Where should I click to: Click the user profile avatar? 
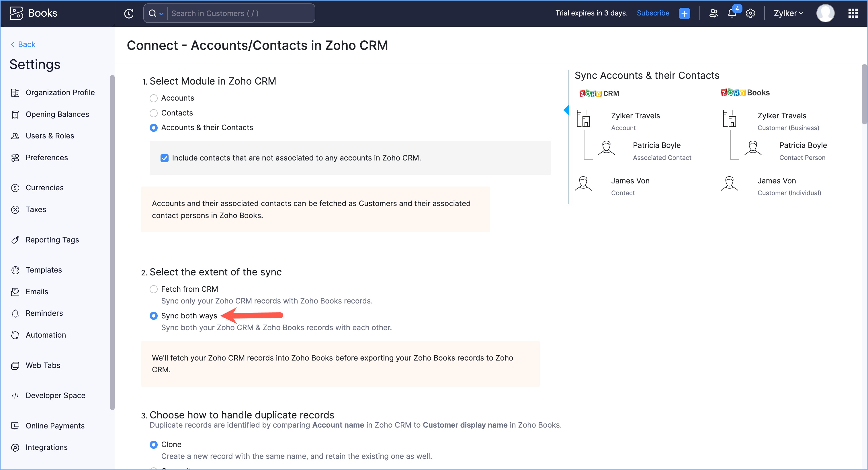pyautogui.click(x=825, y=13)
